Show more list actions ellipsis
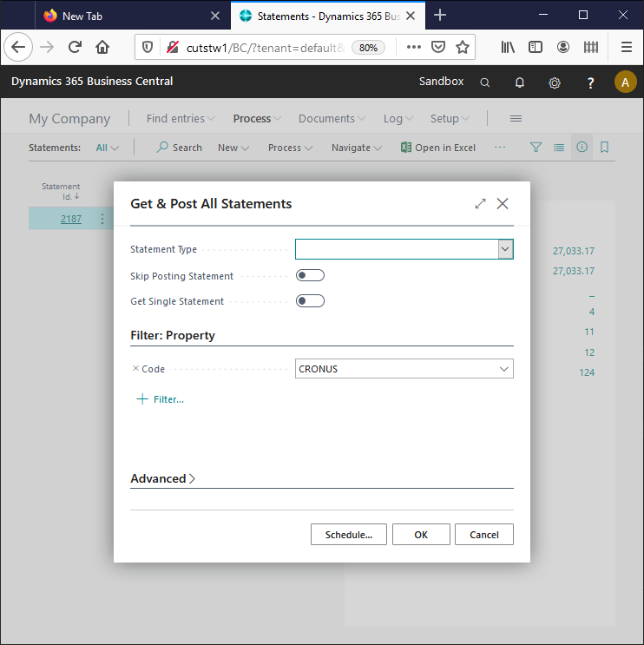Screen dimensions: 644x645 point(500,148)
